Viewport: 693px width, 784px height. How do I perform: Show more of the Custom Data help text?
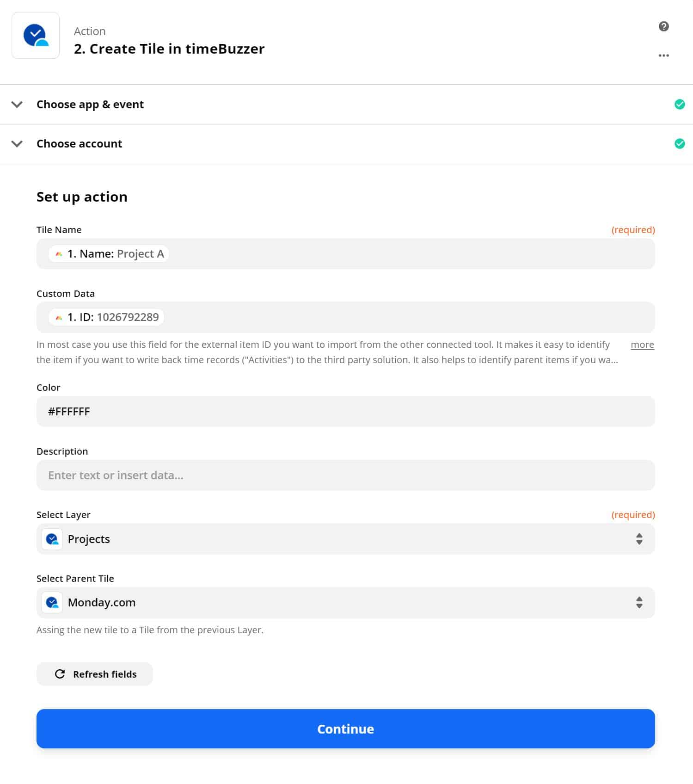pyautogui.click(x=642, y=345)
